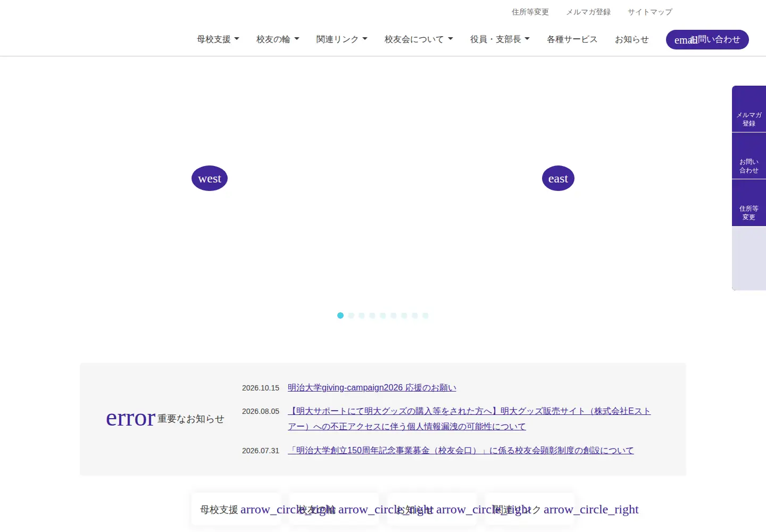The height and width of the screenshot is (532, 766).
Task: Open the 母校支援 card below the notices
Action: pyautogui.click(x=236, y=509)
